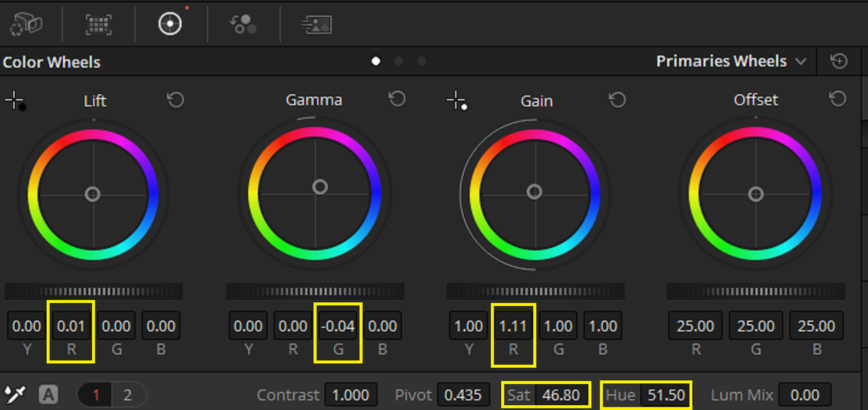Click the Offset master wheel slider
Screen dimensions: 868x410
(x=755, y=291)
